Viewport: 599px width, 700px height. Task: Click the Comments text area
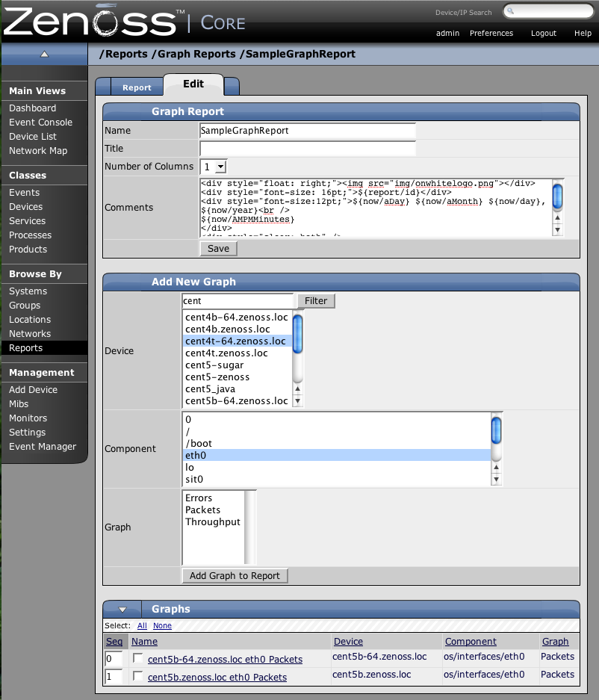[376, 208]
